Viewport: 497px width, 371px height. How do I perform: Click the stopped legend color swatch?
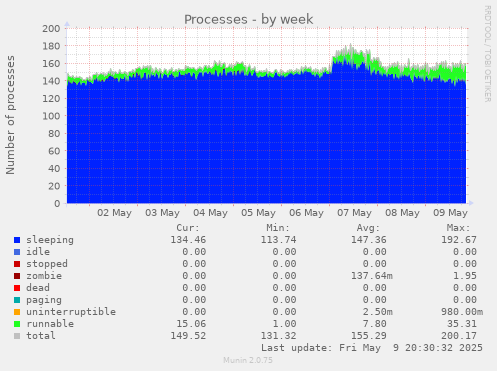tap(17, 264)
